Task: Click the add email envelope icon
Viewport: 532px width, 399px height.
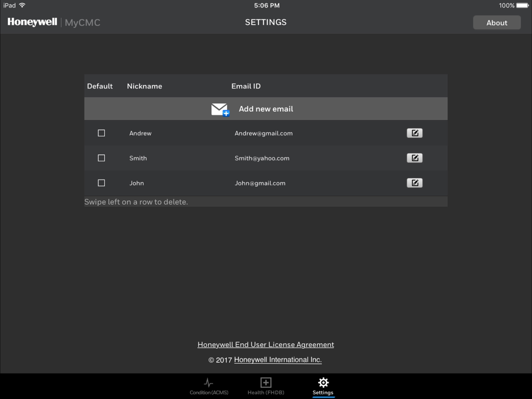Action: [x=220, y=110]
